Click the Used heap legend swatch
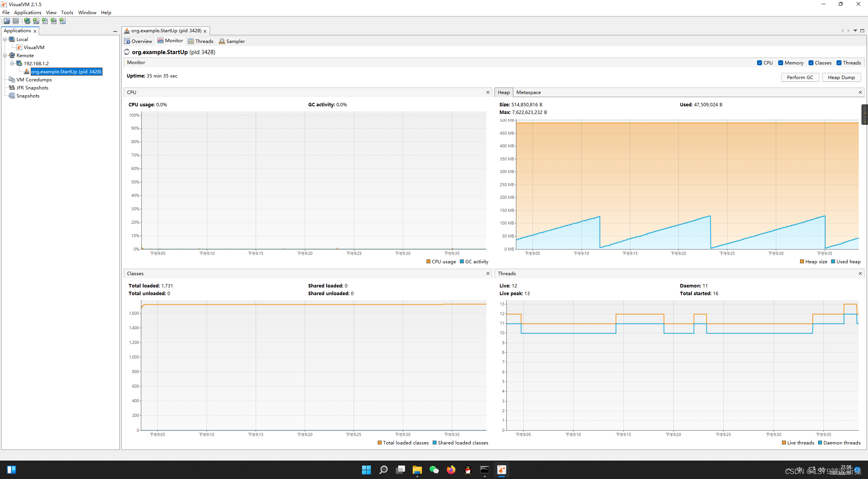868x479 pixels. 833,262
